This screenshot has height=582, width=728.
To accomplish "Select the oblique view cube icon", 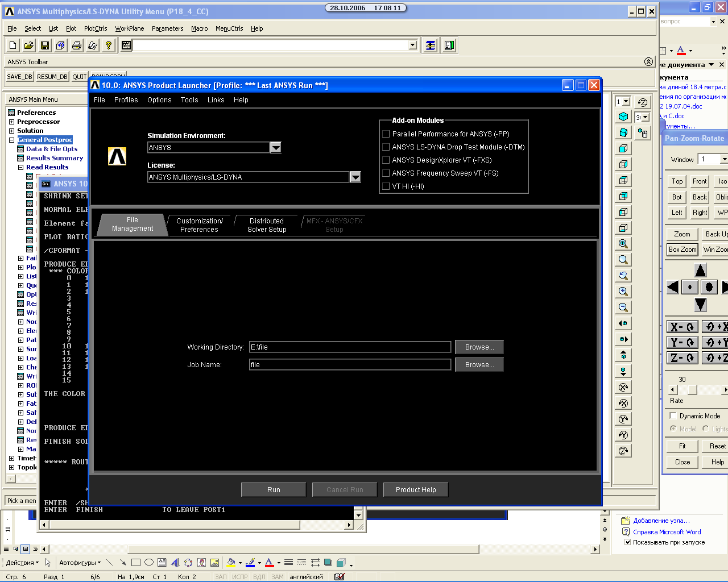I will 623,132.
